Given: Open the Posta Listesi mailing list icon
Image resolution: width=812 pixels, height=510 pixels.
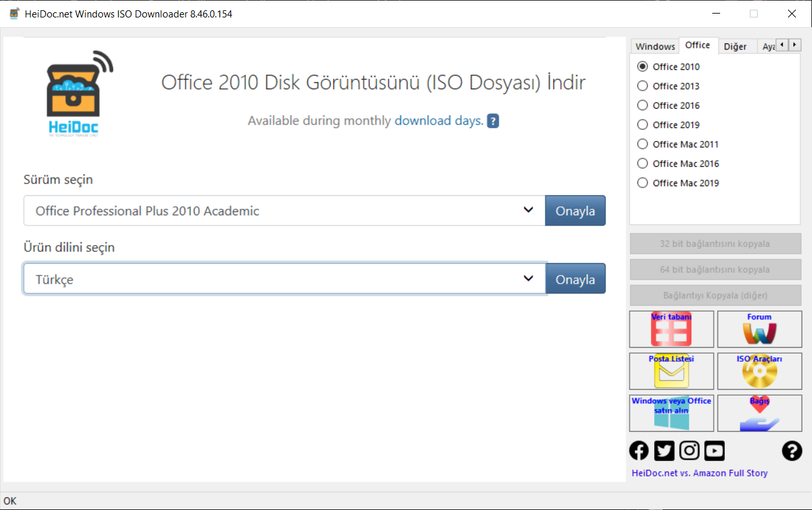Looking at the screenshot, I should coord(672,371).
